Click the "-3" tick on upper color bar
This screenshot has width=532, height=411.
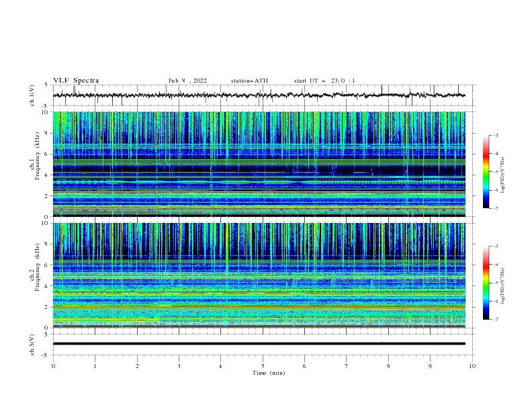click(x=495, y=135)
